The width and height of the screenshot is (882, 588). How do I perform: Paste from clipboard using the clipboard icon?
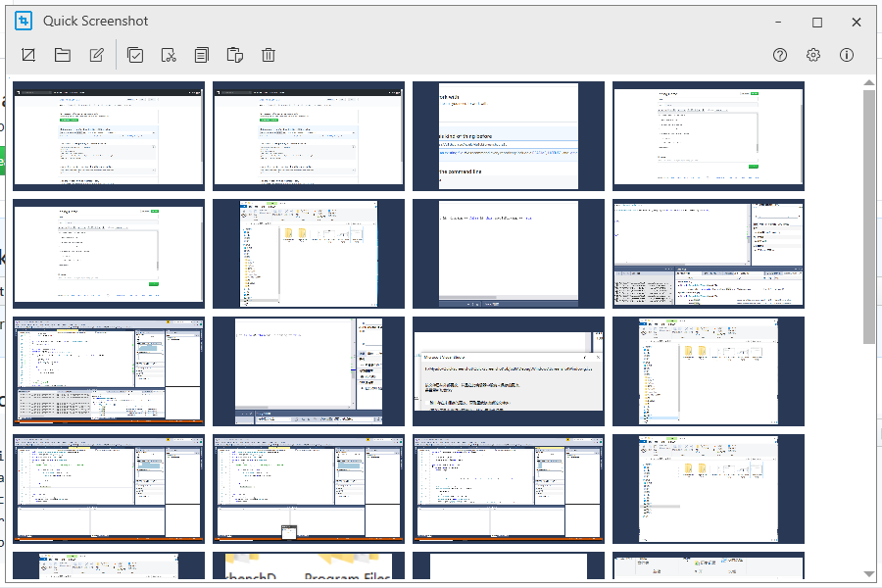pos(234,55)
